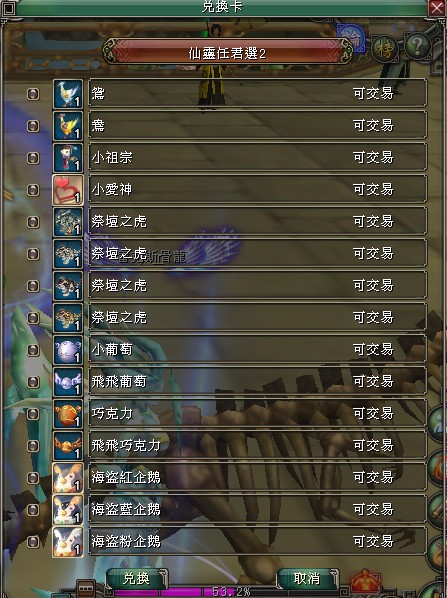Choose the 小愛神 list row

tap(257, 190)
